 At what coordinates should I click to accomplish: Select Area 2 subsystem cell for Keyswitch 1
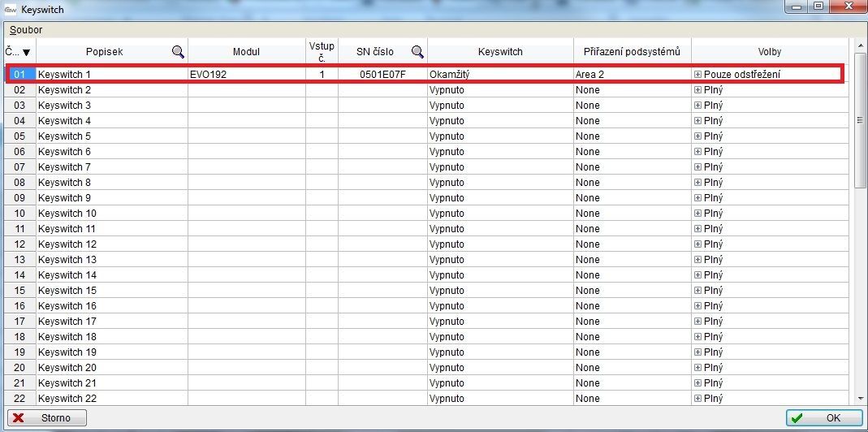pos(632,75)
